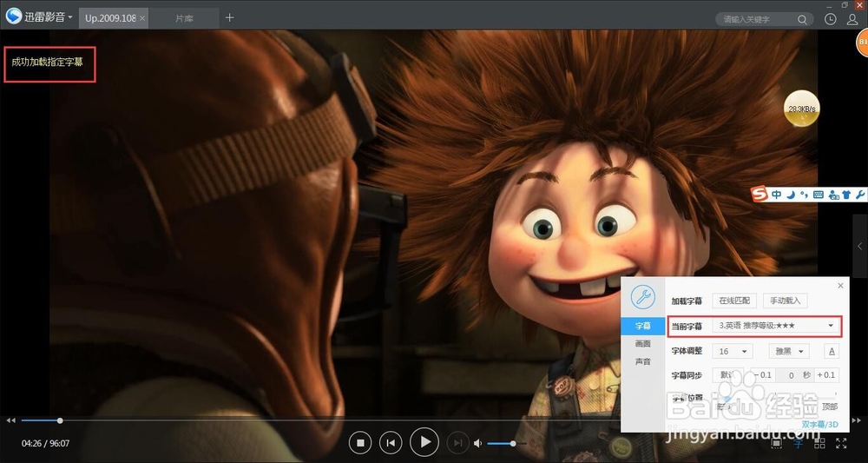Enter fullscreen mode

coord(841,443)
